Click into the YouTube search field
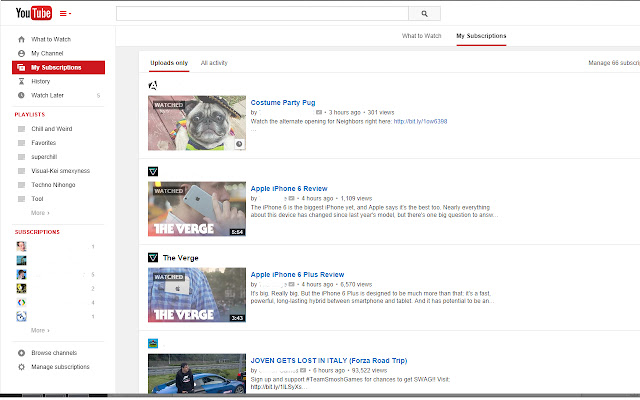Viewport: 640px width, 400px height. click(262, 13)
